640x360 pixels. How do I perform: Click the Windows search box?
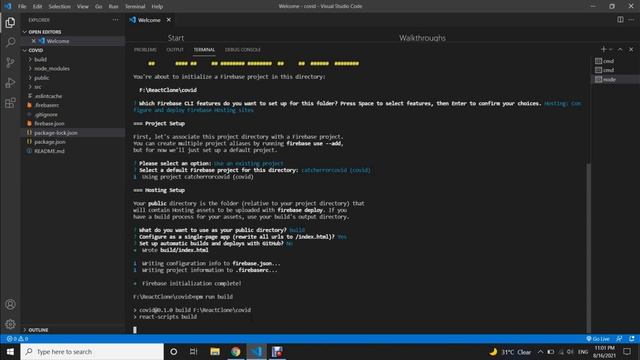pos(92,352)
